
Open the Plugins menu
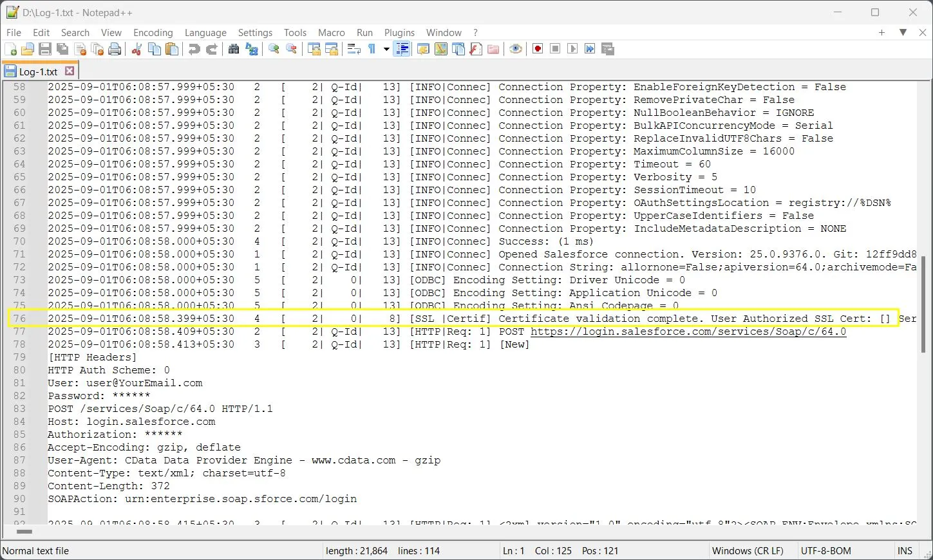(x=399, y=32)
